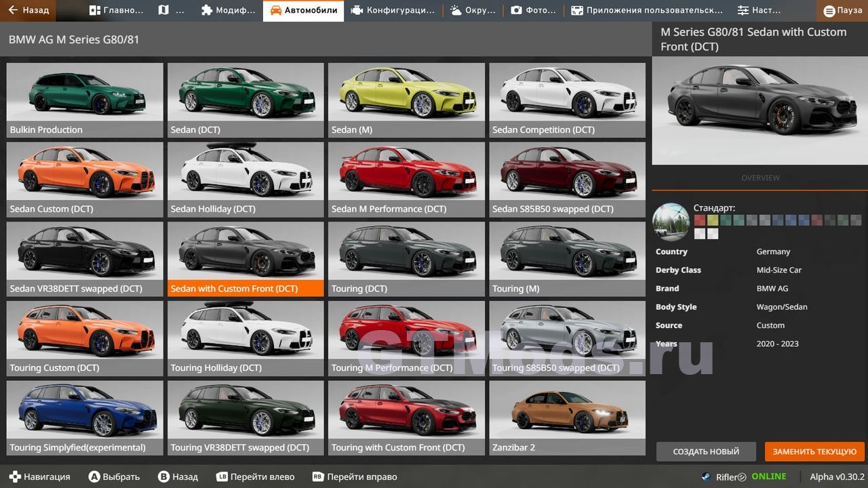Viewport: 868px width, 488px height.
Task: Choose Touring S85B50 swapped (DCT)
Action: pos(567,338)
